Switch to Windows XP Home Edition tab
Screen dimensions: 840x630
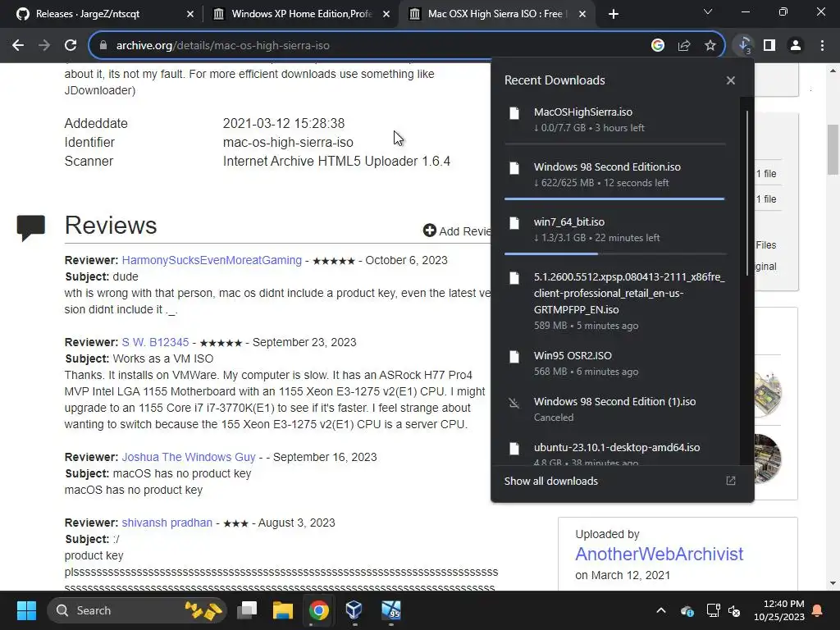pos(300,14)
